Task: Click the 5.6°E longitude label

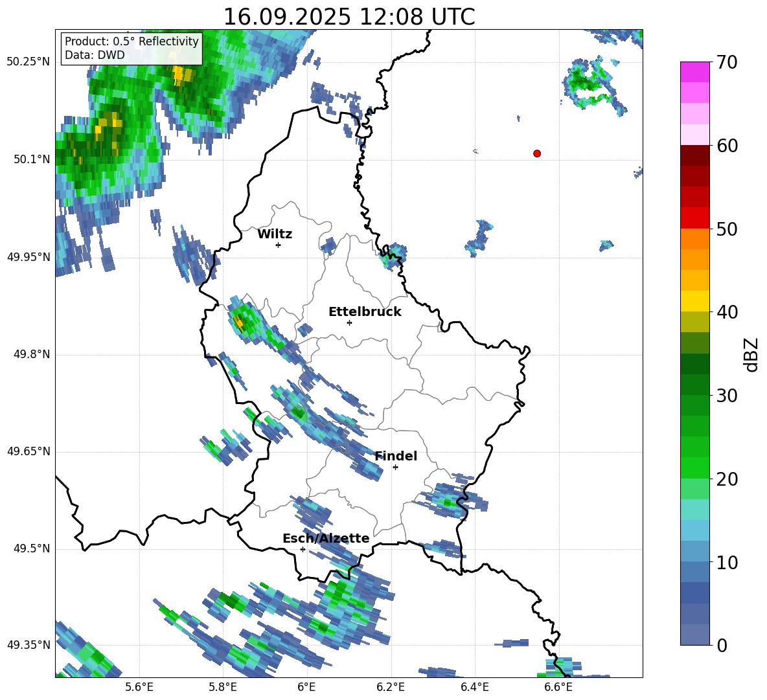Action: 139,687
